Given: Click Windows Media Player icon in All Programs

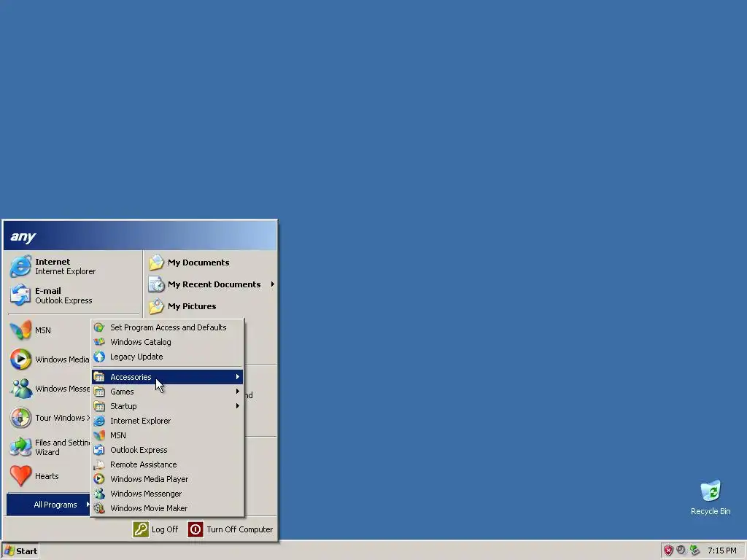Looking at the screenshot, I should click(x=99, y=479).
